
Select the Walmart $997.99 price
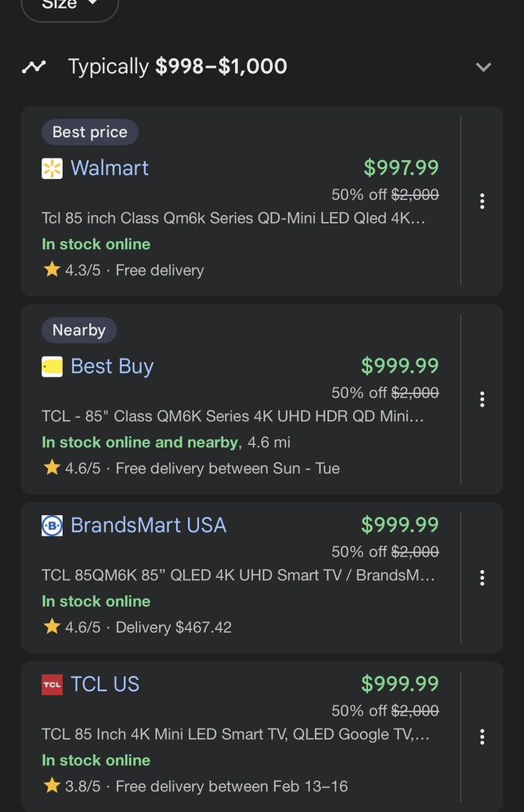click(401, 168)
